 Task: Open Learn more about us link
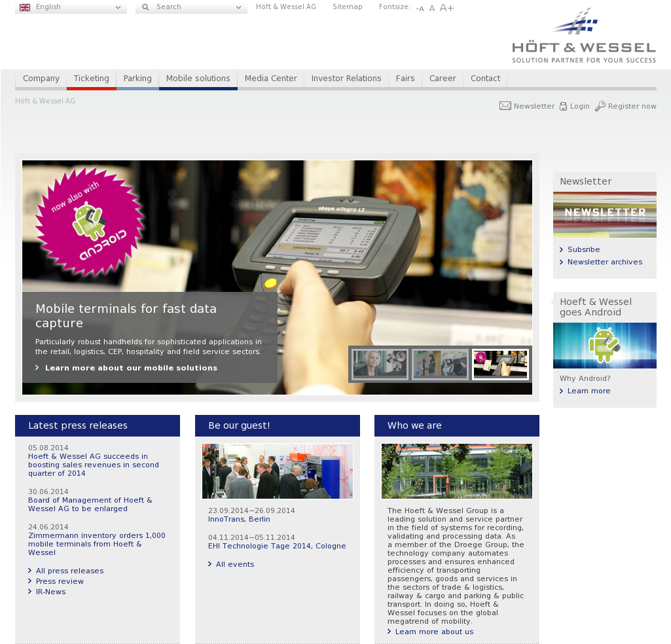tap(435, 632)
